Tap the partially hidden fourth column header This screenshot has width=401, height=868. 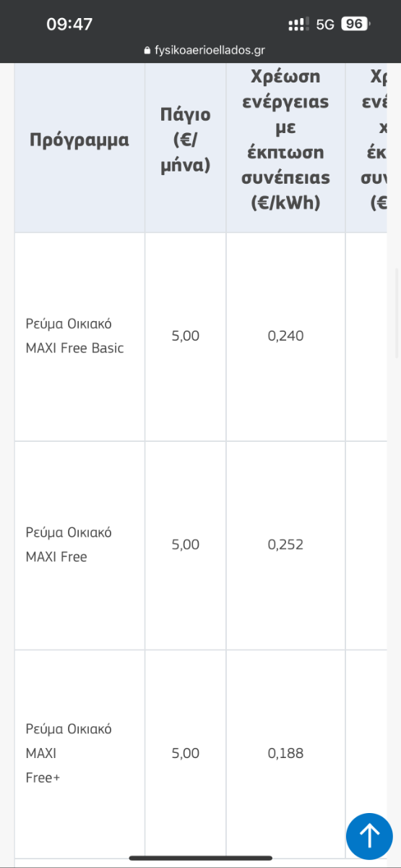point(366,140)
